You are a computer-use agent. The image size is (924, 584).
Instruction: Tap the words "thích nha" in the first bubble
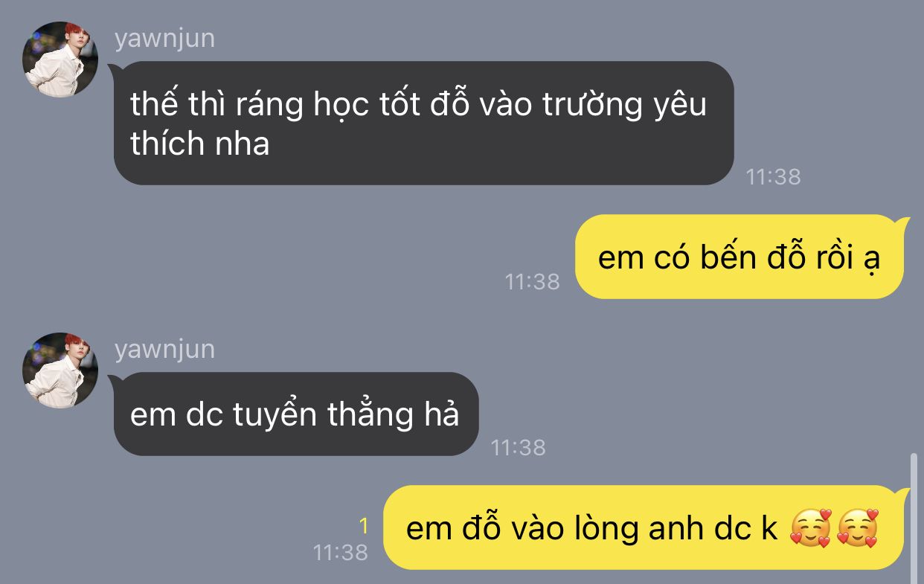pyautogui.click(x=200, y=143)
